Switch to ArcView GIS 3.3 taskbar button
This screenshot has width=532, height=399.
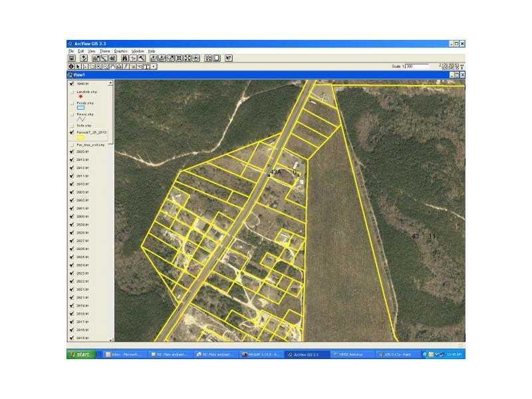pos(307,355)
